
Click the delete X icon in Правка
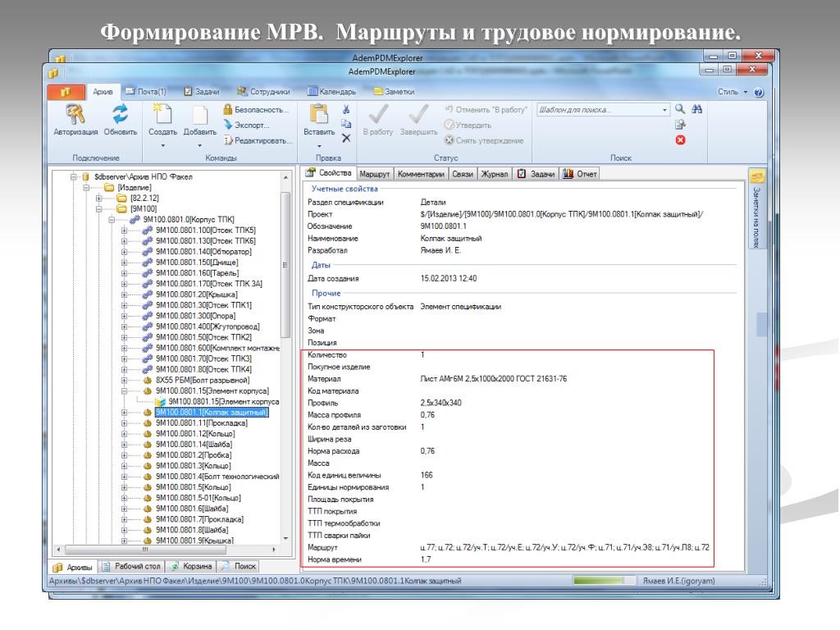click(x=346, y=138)
